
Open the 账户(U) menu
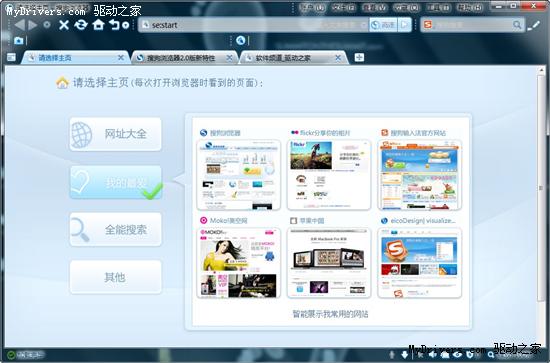pos(313,7)
